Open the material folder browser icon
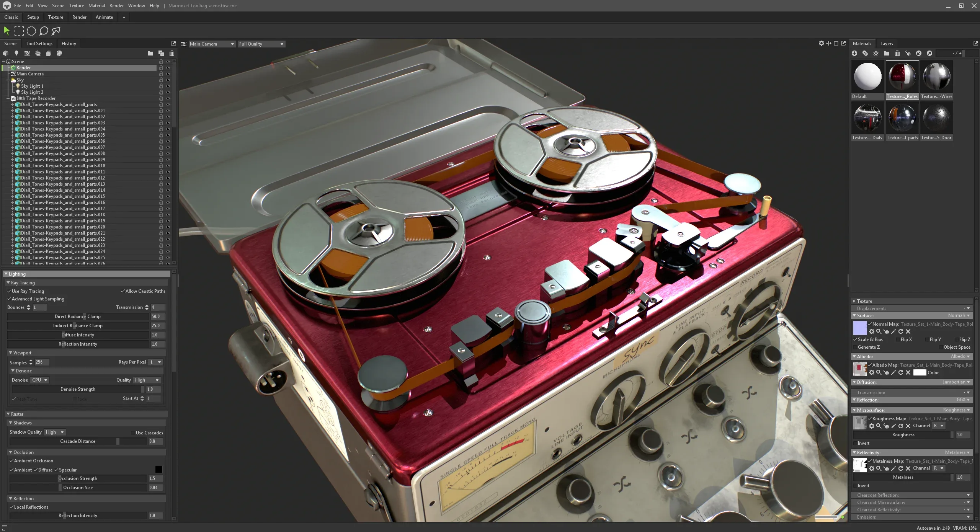This screenshot has width=980, height=532. [886, 53]
